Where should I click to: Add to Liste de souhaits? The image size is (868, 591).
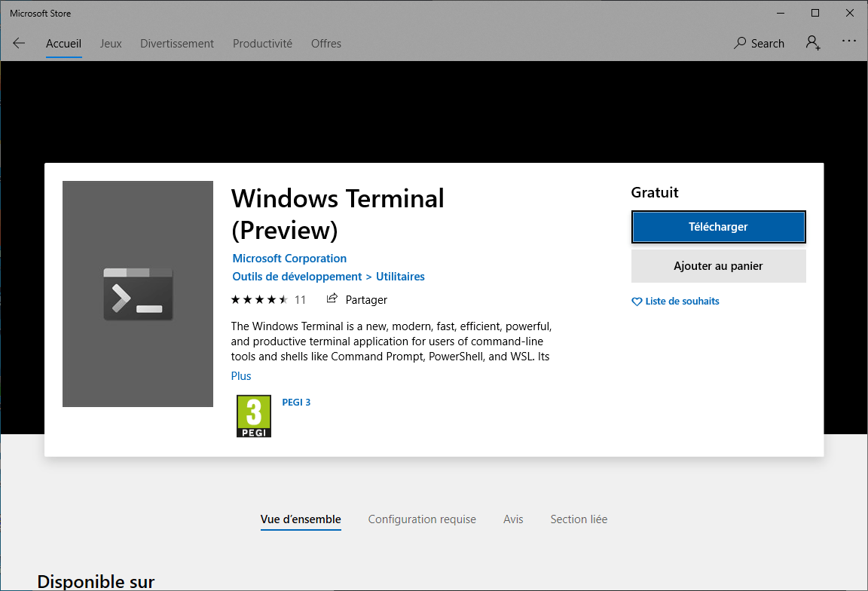pyautogui.click(x=682, y=302)
